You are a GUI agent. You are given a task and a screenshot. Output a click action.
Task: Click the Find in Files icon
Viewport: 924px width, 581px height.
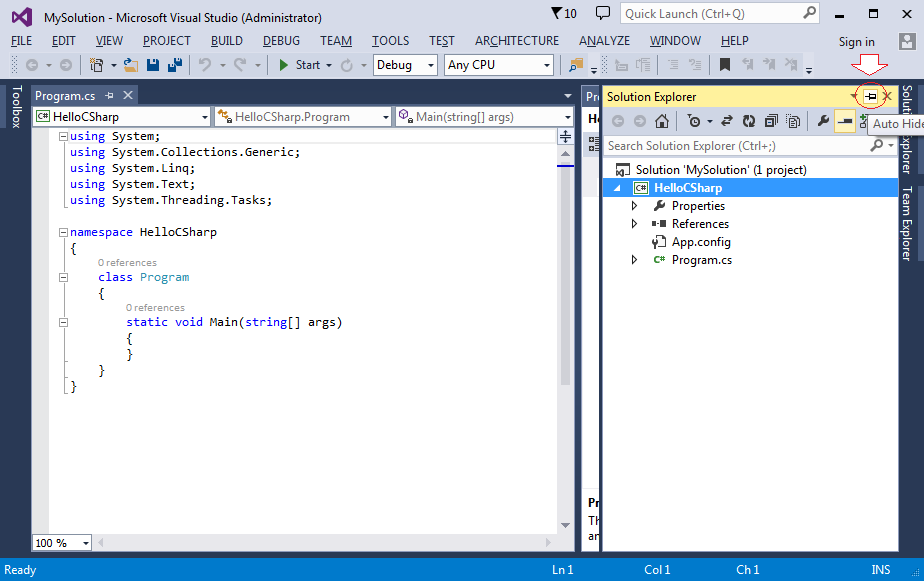pos(576,65)
